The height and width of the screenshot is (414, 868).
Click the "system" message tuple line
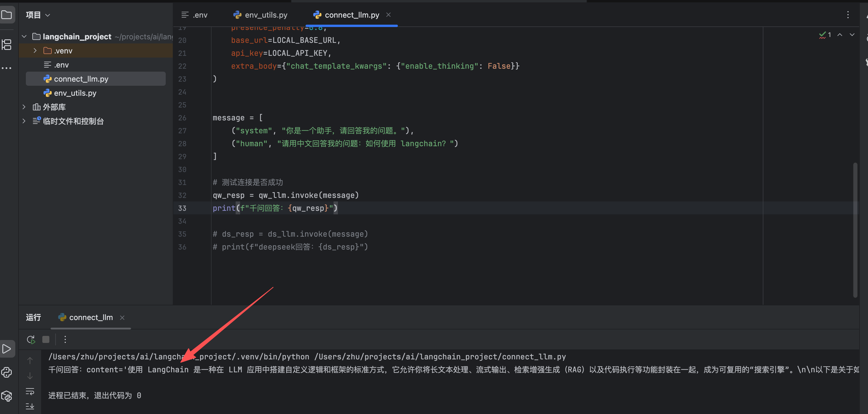(x=322, y=131)
